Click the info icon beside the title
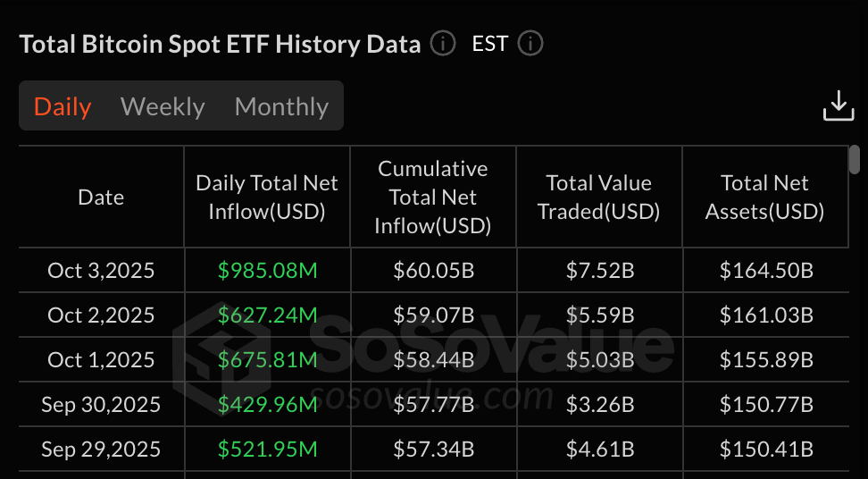 pos(443,44)
